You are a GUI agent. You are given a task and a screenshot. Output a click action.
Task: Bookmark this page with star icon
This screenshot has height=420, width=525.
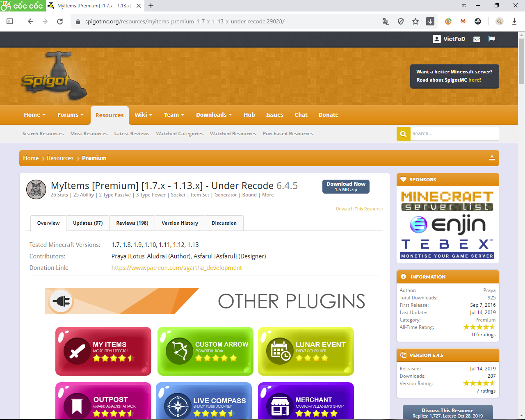(x=415, y=21)
